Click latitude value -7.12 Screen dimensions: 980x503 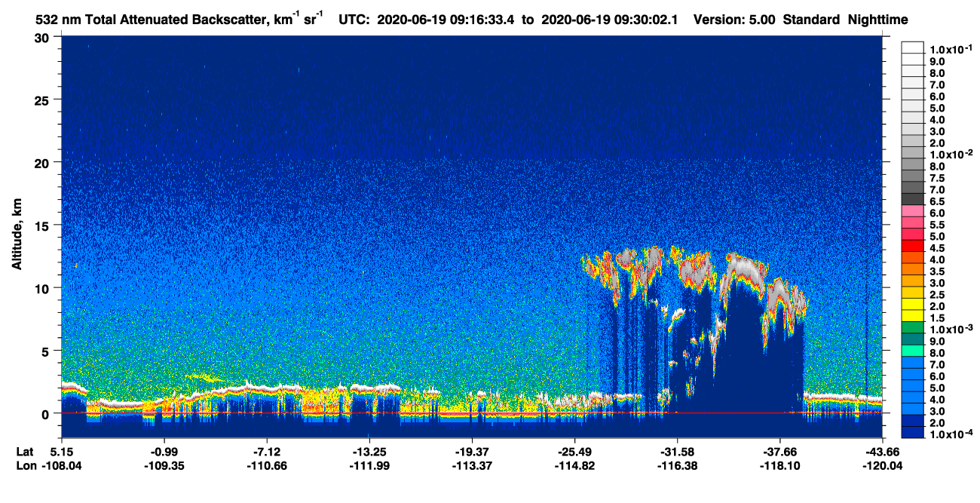point(266,452)
